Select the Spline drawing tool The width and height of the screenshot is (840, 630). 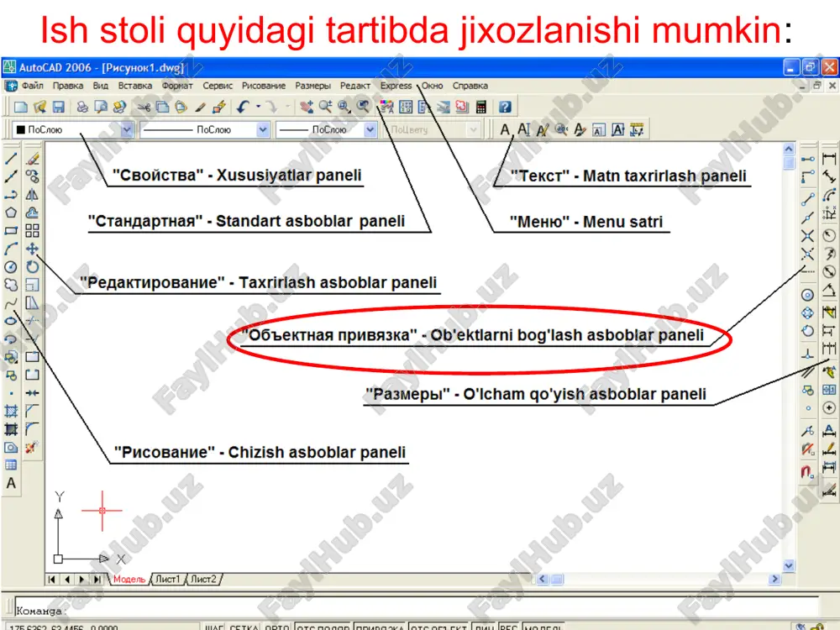[x=11, y=303]
